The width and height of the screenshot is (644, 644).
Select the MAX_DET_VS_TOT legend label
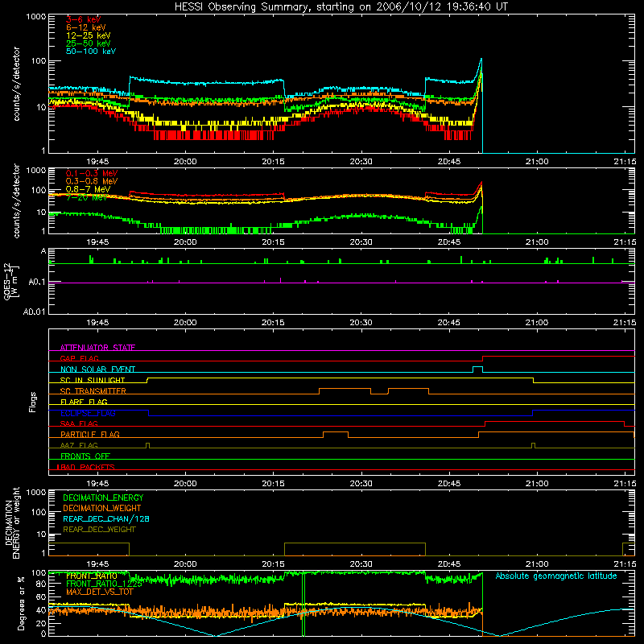tap(100, 592)
